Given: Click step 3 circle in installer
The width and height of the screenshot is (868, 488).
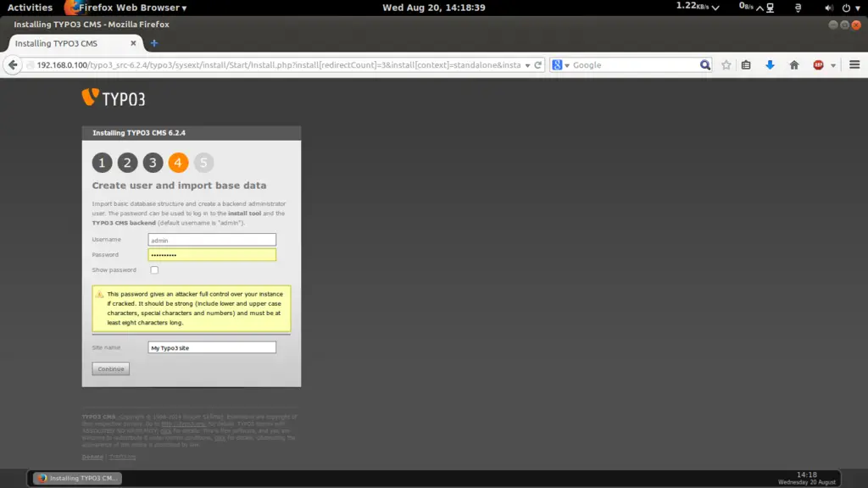Looking at the screenshot, I should click(x=153, y=163).
